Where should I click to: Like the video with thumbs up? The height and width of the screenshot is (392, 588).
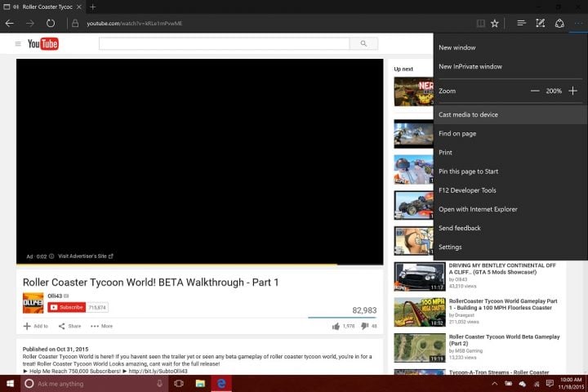pos(336,326)
